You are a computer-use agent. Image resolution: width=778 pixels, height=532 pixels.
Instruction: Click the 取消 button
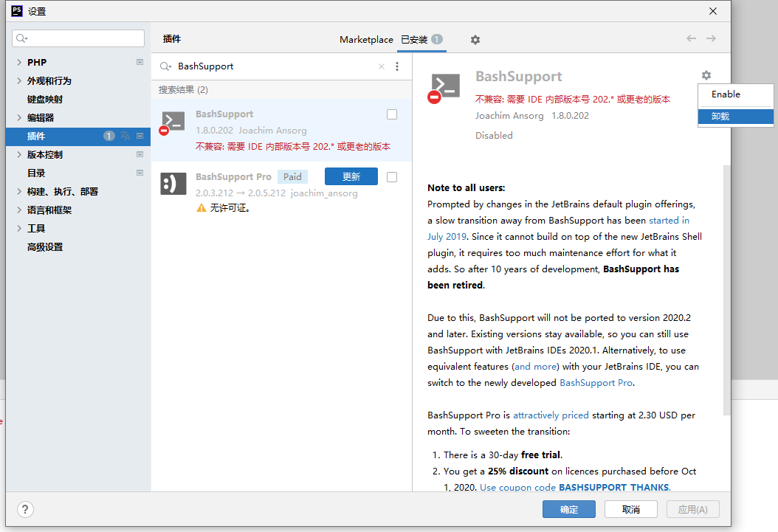(x=631, y=509)
